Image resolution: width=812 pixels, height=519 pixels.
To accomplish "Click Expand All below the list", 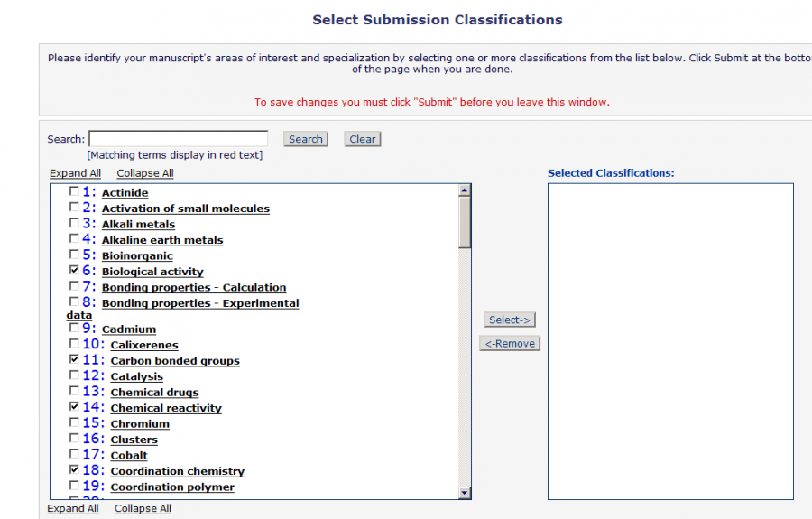I will pos(73,508).
